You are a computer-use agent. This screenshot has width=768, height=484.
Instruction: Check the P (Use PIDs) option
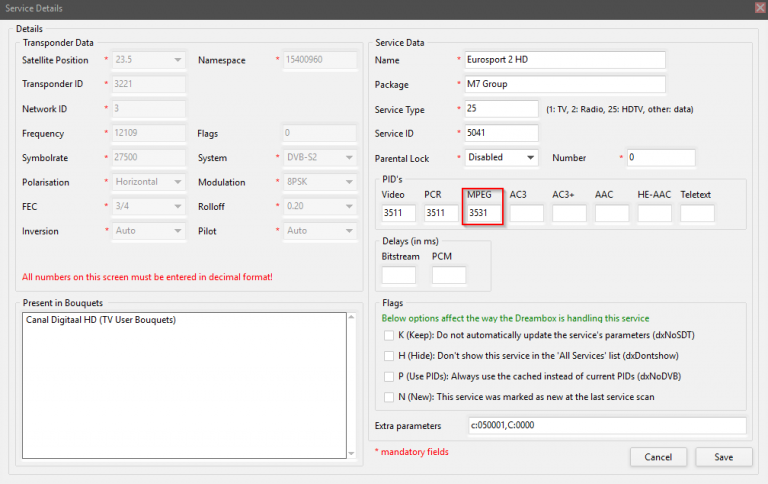tap(389, 377)
